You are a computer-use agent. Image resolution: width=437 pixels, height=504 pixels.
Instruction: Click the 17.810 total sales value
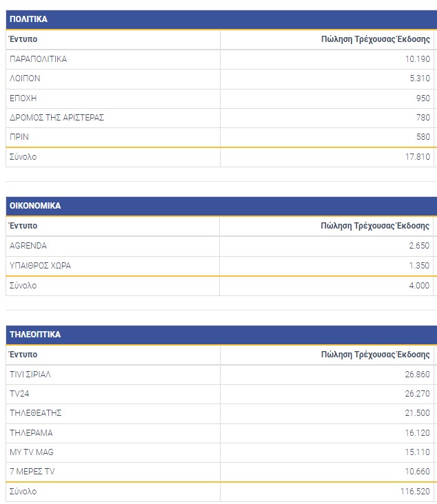pos(418,157)
